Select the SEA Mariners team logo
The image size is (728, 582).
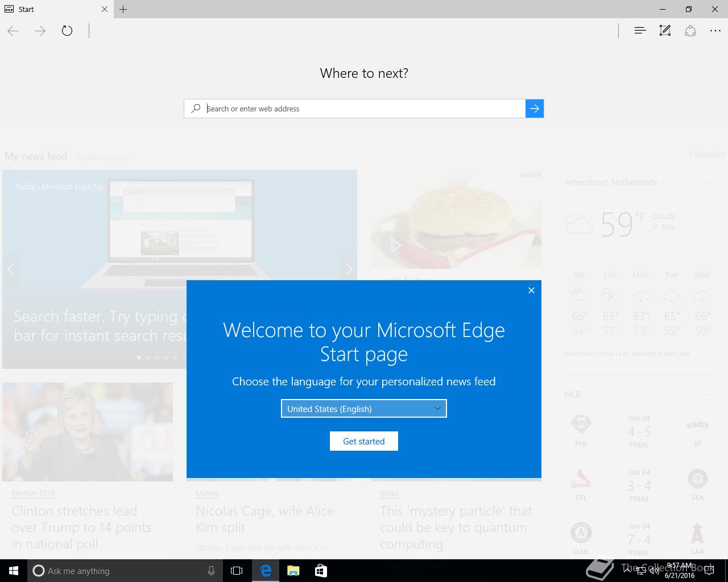coord(697,479)
